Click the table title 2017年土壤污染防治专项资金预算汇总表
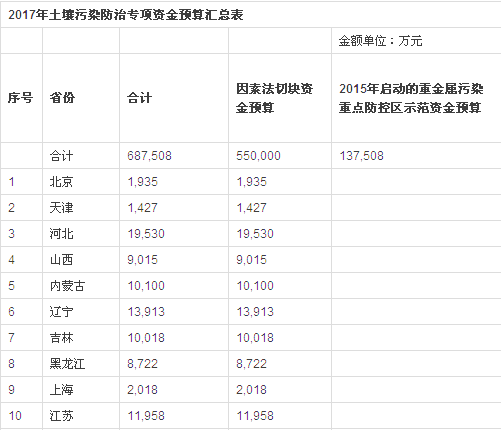 tap(126, 15)
